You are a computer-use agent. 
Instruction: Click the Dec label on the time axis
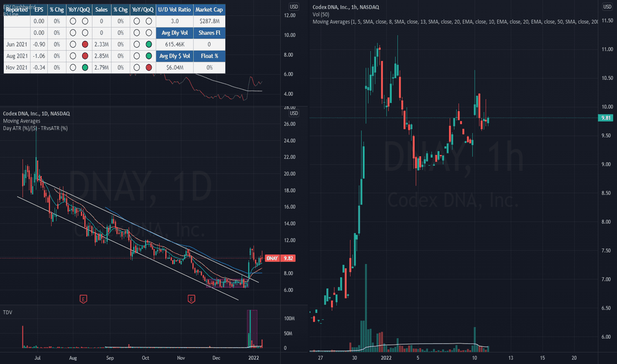(216, 357)
